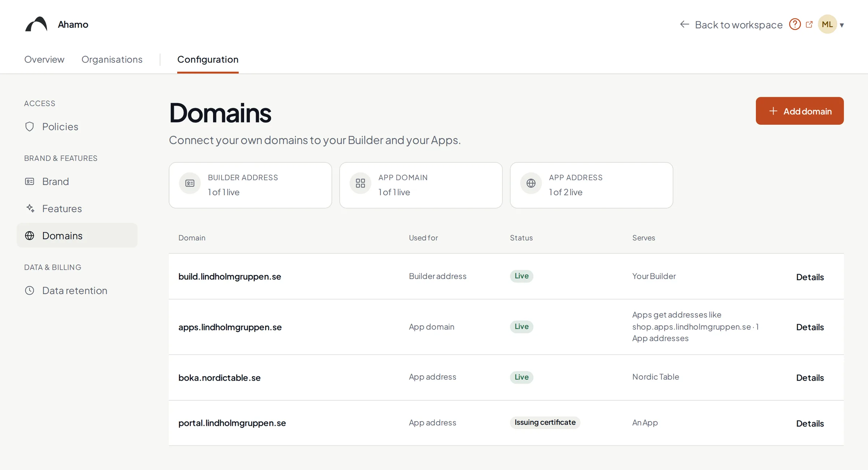Open the App Address 1 of 2 live card
Screen dimensions: 868x470
(x=591, y=185)
